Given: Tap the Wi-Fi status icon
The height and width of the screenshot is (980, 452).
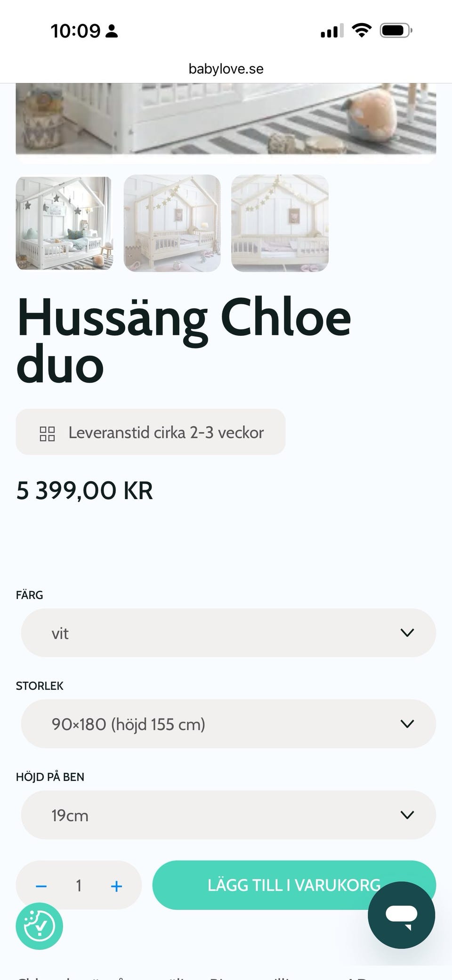Looking at the screenshot, I should click(361, 31).
